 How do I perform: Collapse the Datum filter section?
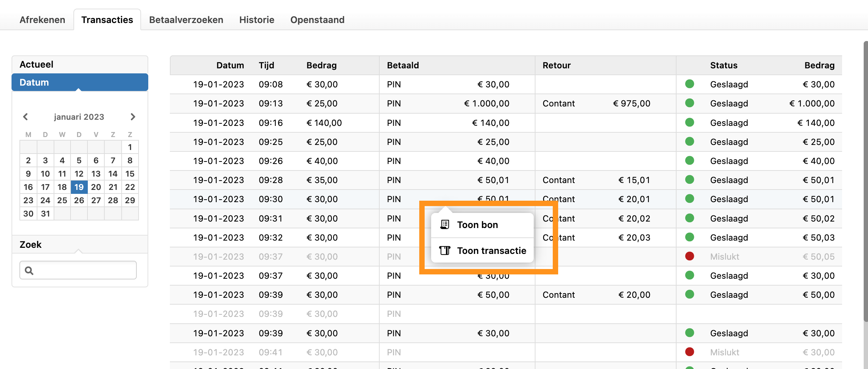click(x=80, y=82)
